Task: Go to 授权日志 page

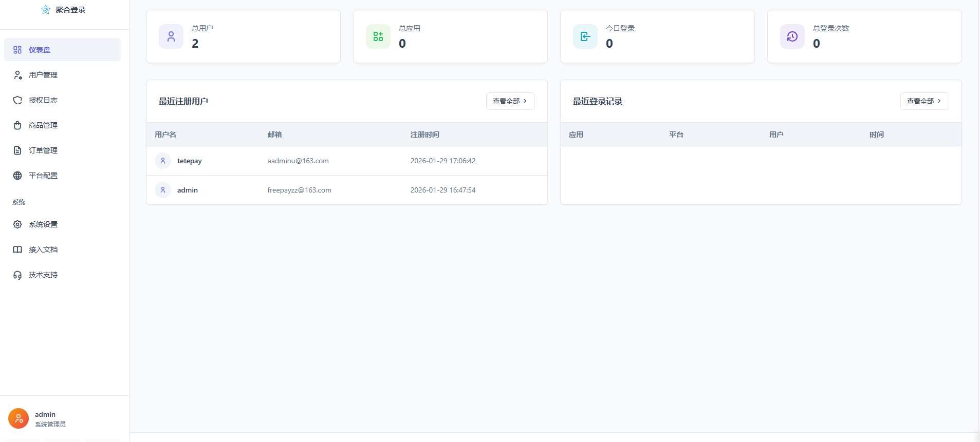Action: pos(62,100)
